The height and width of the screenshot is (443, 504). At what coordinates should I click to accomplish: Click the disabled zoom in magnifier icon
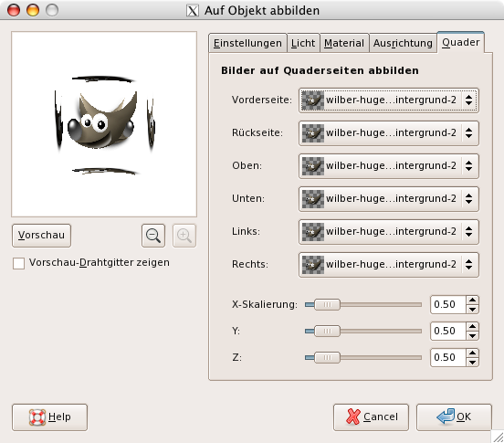[184, 236]
